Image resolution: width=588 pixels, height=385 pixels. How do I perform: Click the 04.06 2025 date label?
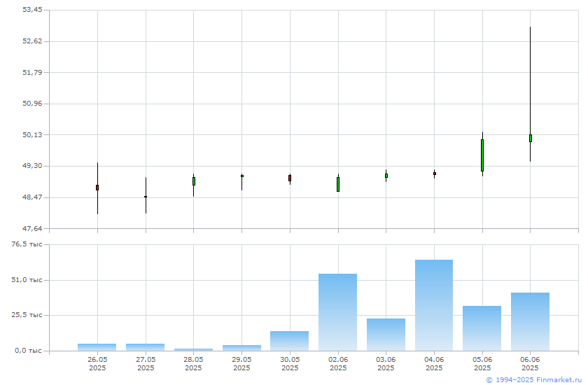(x=434, y=363)
